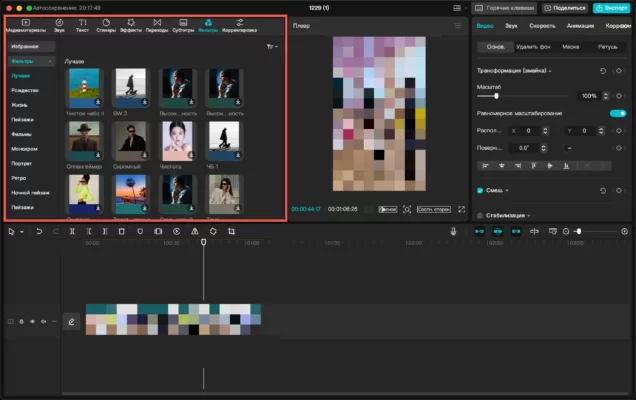Click the delete trash icon in toolbar

pyautogui.click(x=121, y=231)
